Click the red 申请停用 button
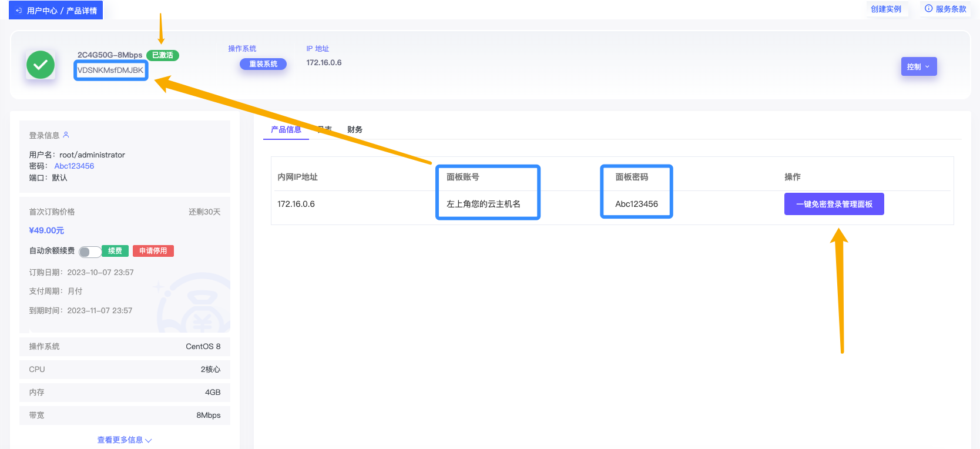 pyautogui.click(x=153, y=251)
